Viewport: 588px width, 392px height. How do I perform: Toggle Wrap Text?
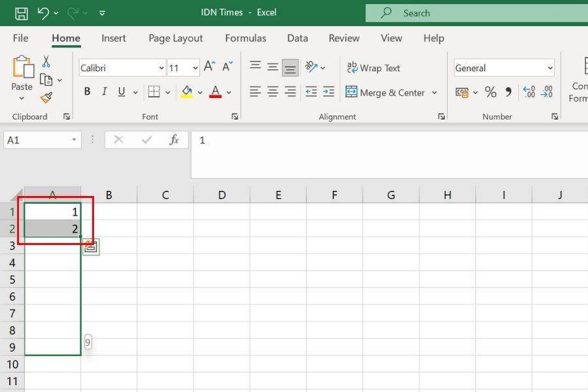coord(374,68)
